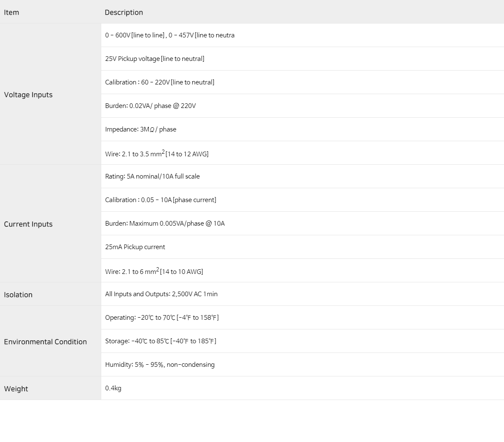The image size is (504, 442).
Task: Click Humidity 5% – 95% entry
Action: tap(160, 365)
